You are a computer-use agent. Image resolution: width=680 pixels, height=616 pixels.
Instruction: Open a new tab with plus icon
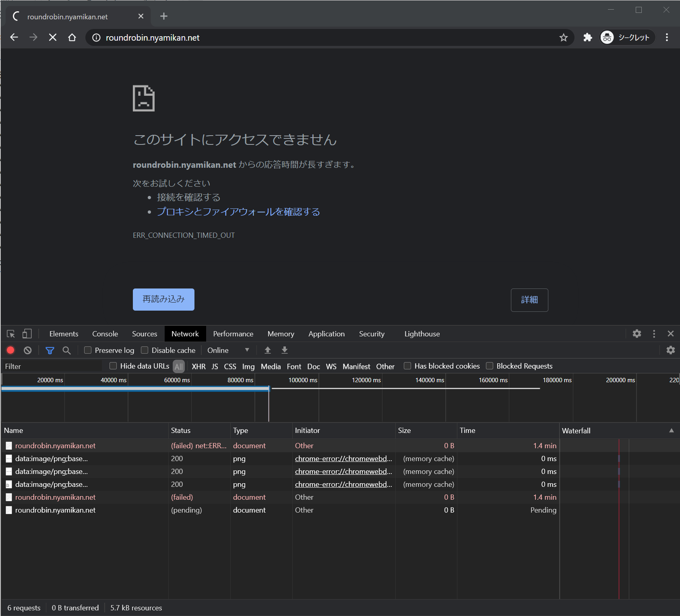pyautogui.click(x=163, y=16)
